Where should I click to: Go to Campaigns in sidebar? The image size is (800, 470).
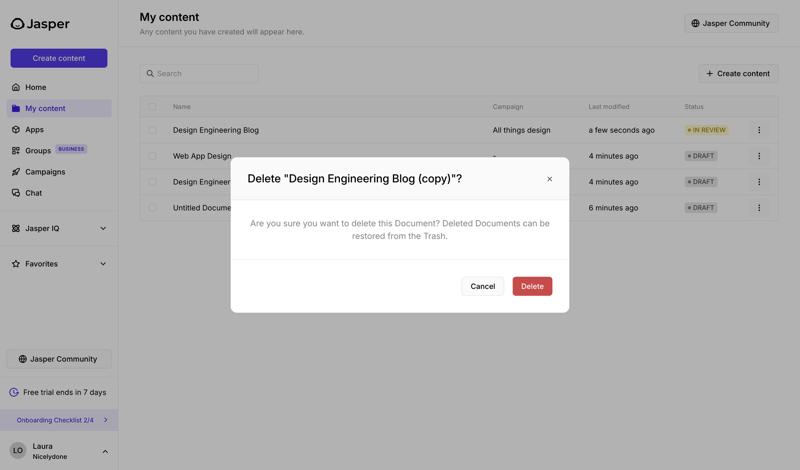pyautogui.click(x=45, y=172)
